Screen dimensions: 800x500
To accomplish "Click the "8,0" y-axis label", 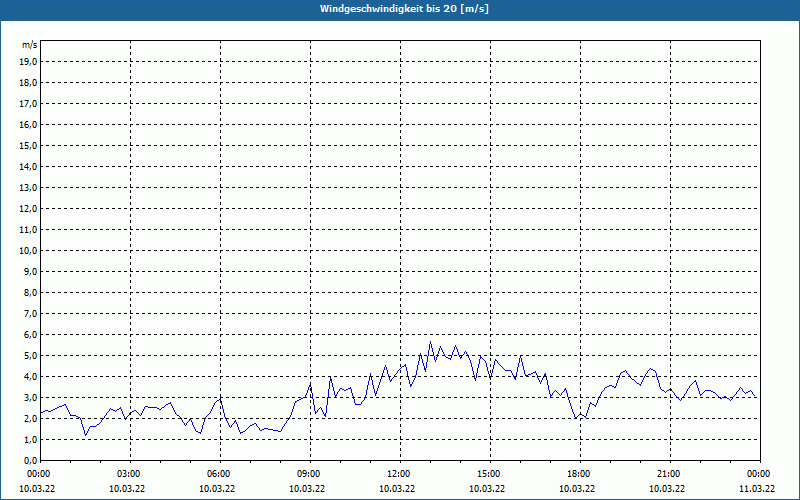I will click(31, 292).
